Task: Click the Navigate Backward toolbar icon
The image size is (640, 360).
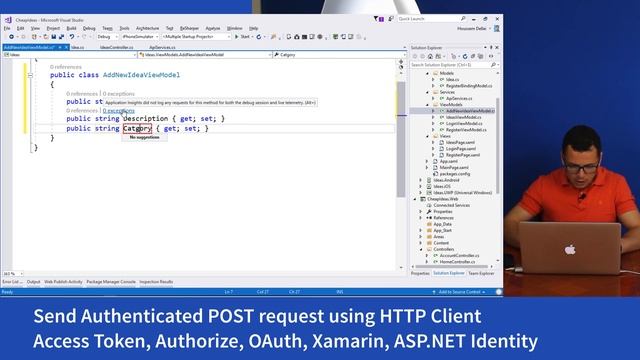Action: 11,37
